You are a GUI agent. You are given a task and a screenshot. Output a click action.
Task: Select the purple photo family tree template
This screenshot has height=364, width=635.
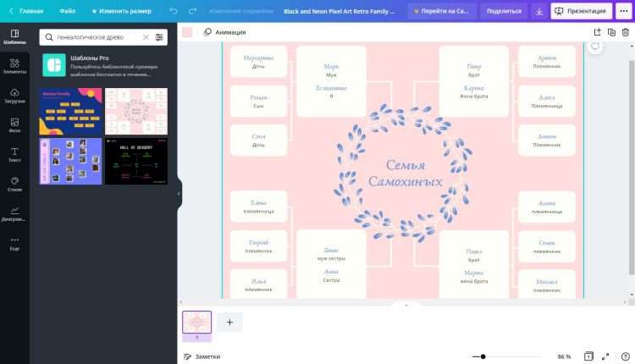[70, 161]
